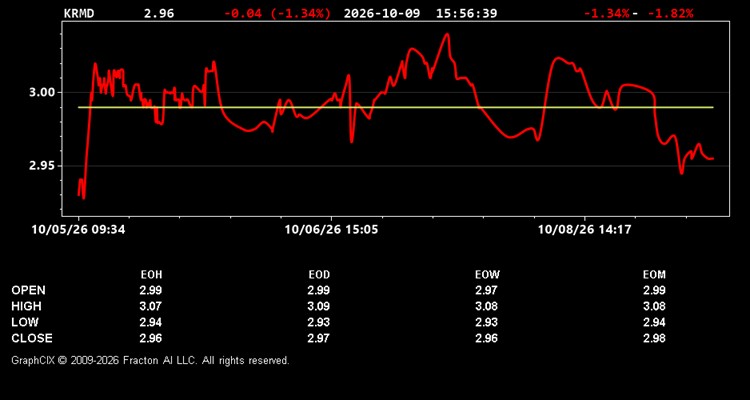The image size is (750, 400).
Task: Select the 10/06/26 15:05 axis label
Action: (x=331, y=230)
